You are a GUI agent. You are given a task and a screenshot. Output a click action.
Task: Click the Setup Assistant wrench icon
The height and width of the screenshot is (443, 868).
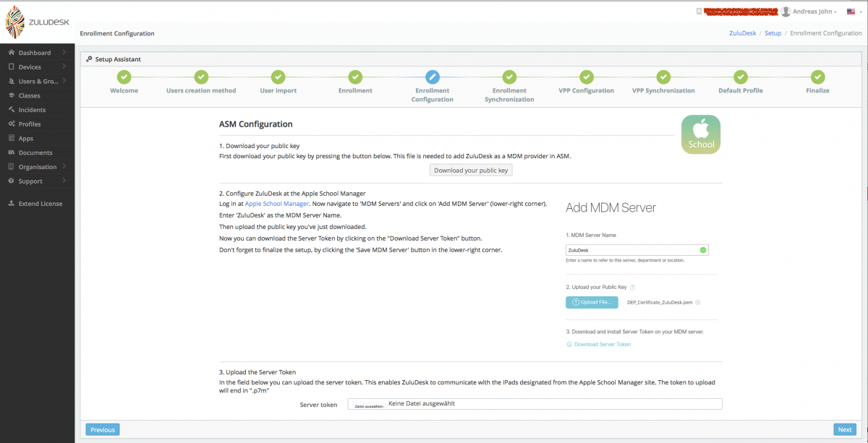tap(89, 59)
